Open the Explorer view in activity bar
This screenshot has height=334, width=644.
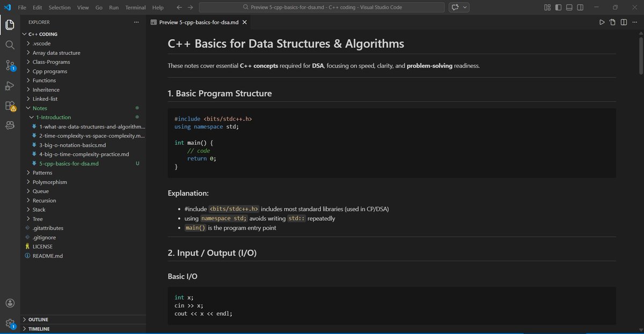(10, 25)
